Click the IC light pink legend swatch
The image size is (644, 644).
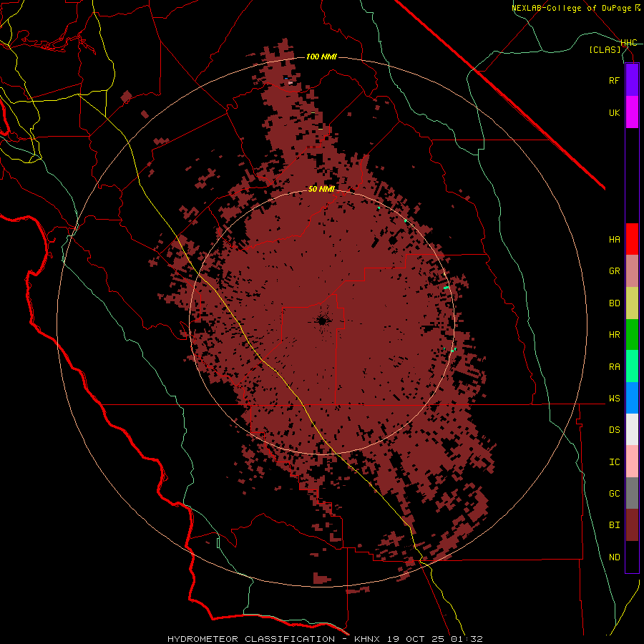[x=632, y=462]
